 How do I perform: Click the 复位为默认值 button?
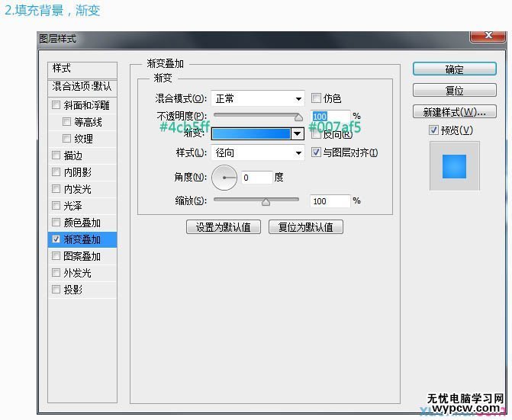pyautogui.click(x=306, y=226)
